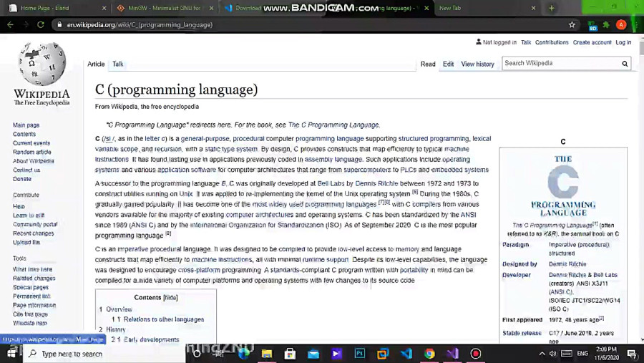Image resolution: width=644 pixels, height=363 pixels.
Task: Open the Article tab
Action: (96, 64)
